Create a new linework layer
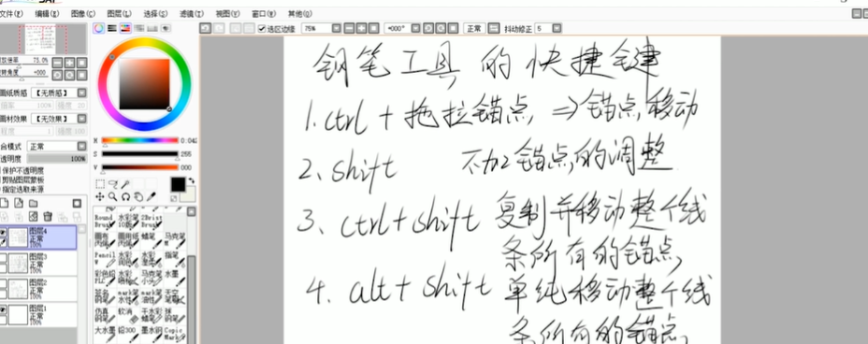 (19, 203)
